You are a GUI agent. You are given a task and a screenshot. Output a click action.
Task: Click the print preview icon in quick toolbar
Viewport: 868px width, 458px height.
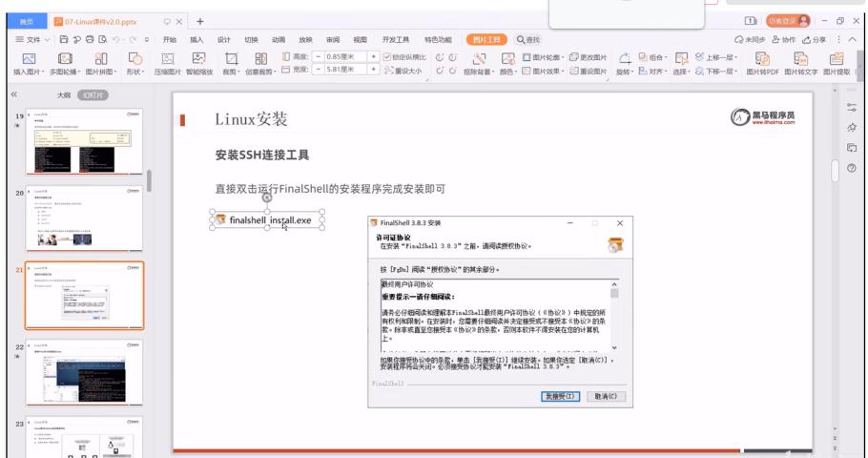pos(102,39)
